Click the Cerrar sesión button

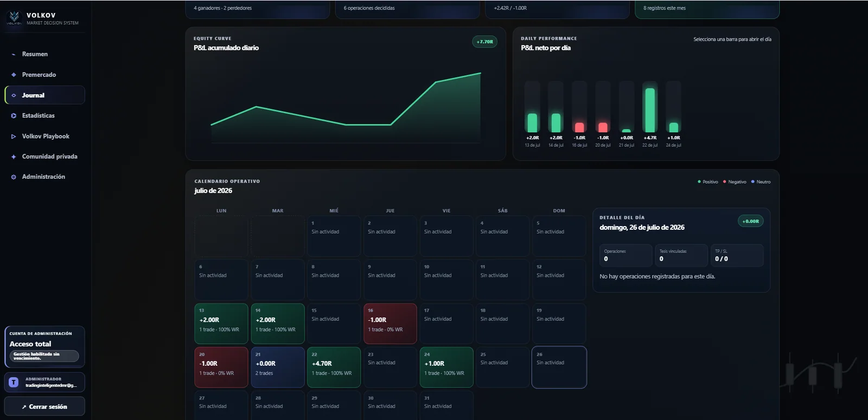click(44, 406)
